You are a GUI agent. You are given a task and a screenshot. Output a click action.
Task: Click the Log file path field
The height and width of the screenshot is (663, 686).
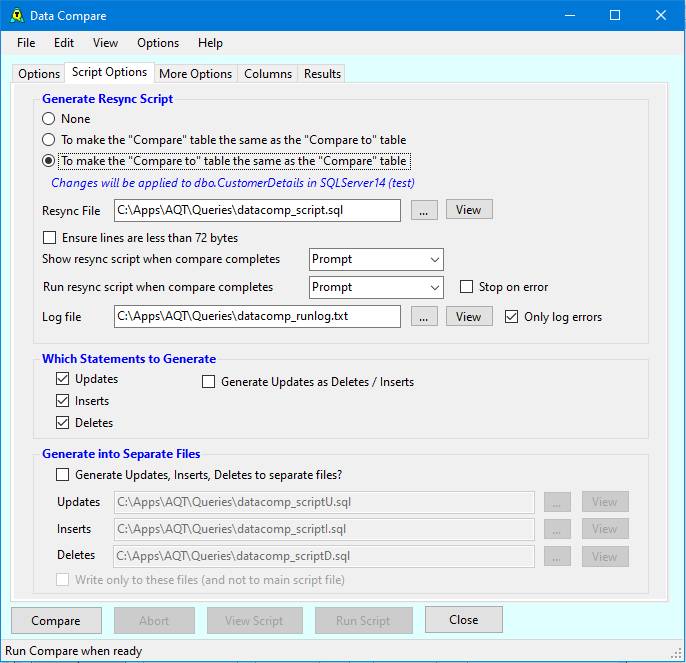pos(257,316)
